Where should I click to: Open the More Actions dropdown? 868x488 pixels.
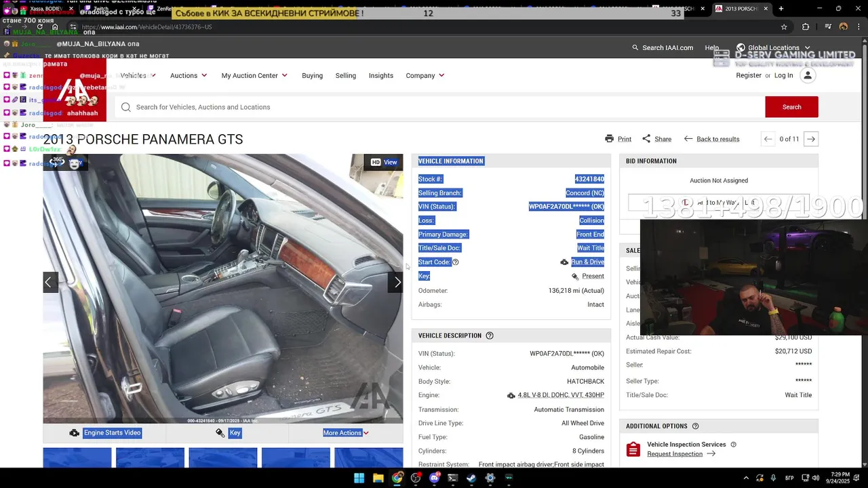[x=345, y=433]
